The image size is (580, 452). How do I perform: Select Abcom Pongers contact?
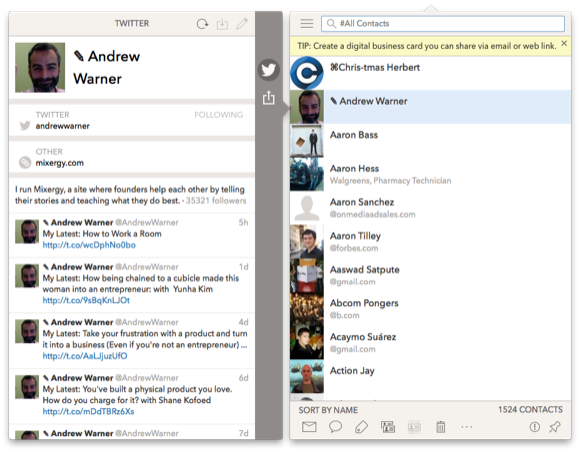pos(430,308)
